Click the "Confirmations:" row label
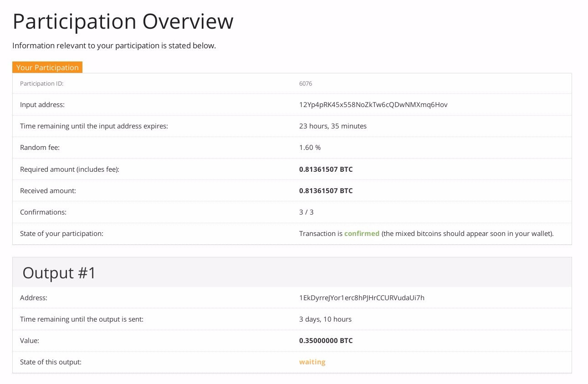The image size is (588, 384). (43, 212)
